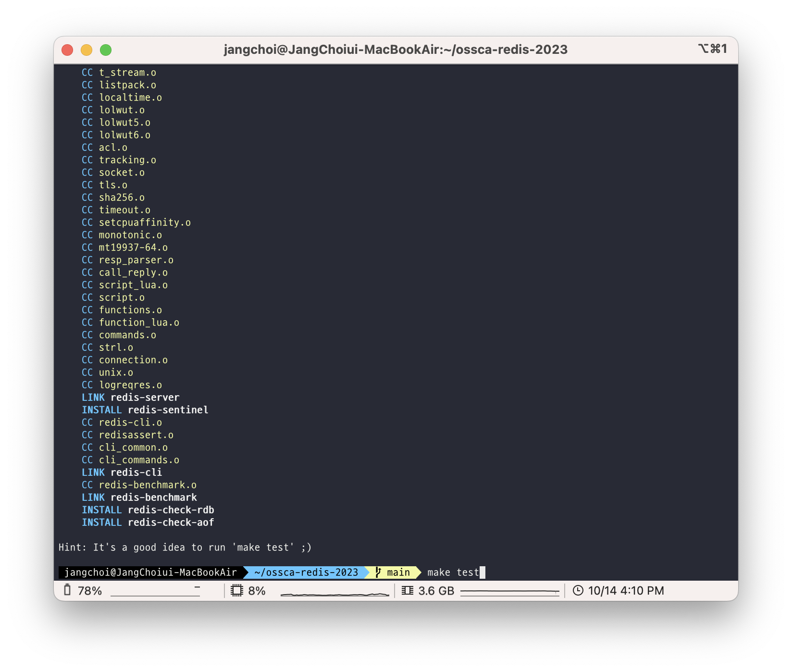792x672 pixels.
Task: Click the line CC function_lua.o
Action: pos(131,322)
